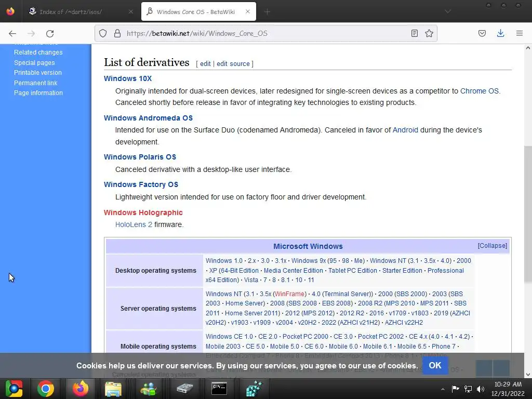532x399 pixels.
Task: Open Windows Andromeda OS article
Action: (148, 118)
